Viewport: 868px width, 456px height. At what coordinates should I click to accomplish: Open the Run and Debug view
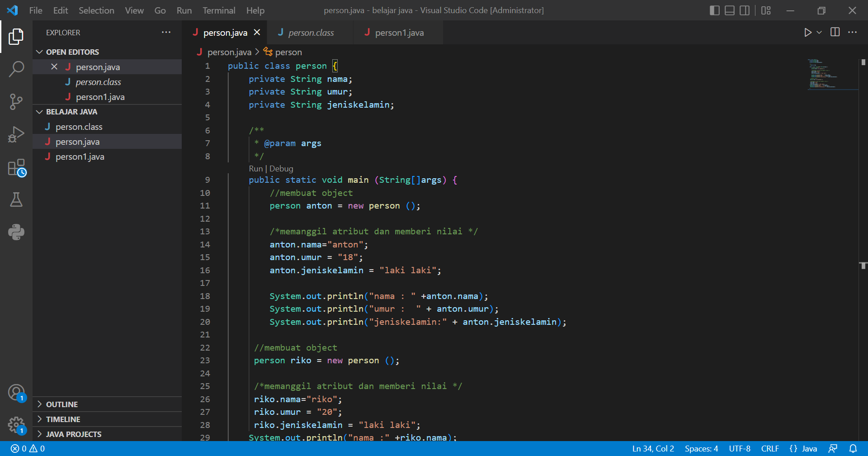pyautogui.click(x=16, y=134)
